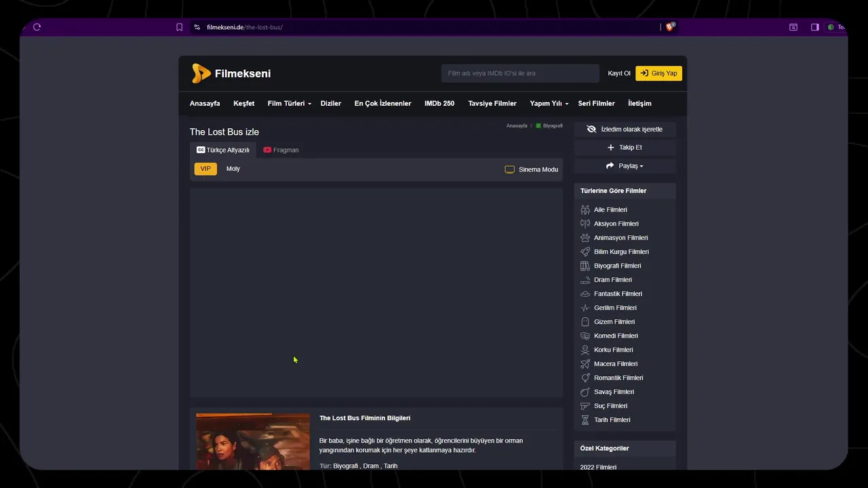The height and width of the screenshot is (488, 868).
Task: Click the Türlerine Göre Filmler heading
Action: click(613, 191)
